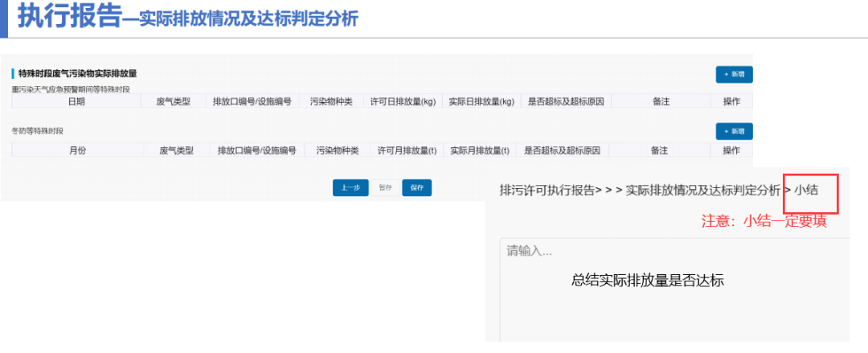Image resolution: width=868 pixels, height=353 pixels.
Task: Select 小结 in the breadcrumb
Action: (806, 191)
